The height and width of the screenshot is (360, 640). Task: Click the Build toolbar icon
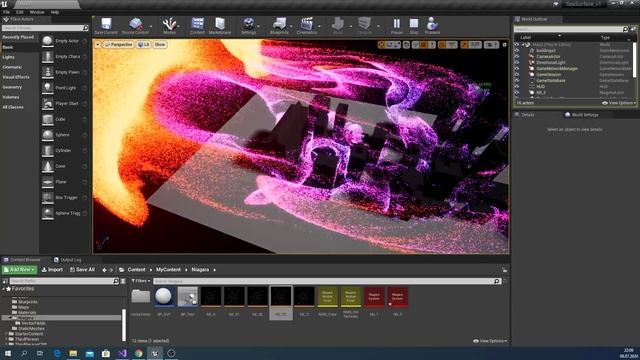coord(338,26)
